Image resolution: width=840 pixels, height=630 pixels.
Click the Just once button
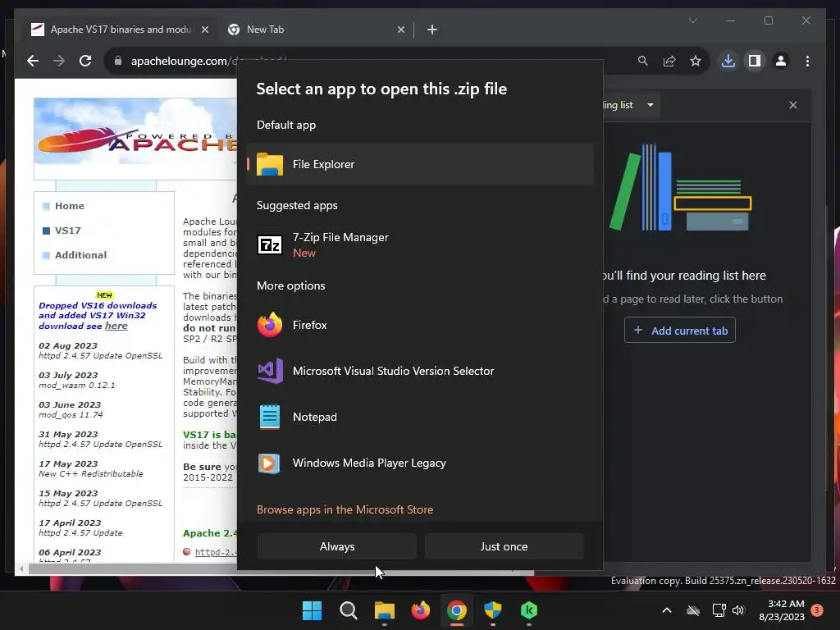504,546
